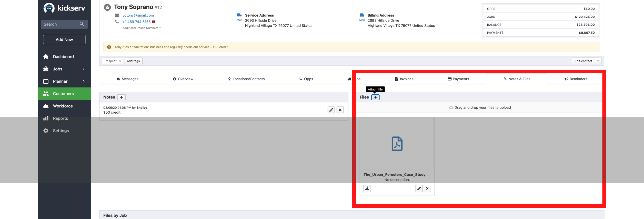Click the BALANCE $28,396.00 row

pos(541,25)
